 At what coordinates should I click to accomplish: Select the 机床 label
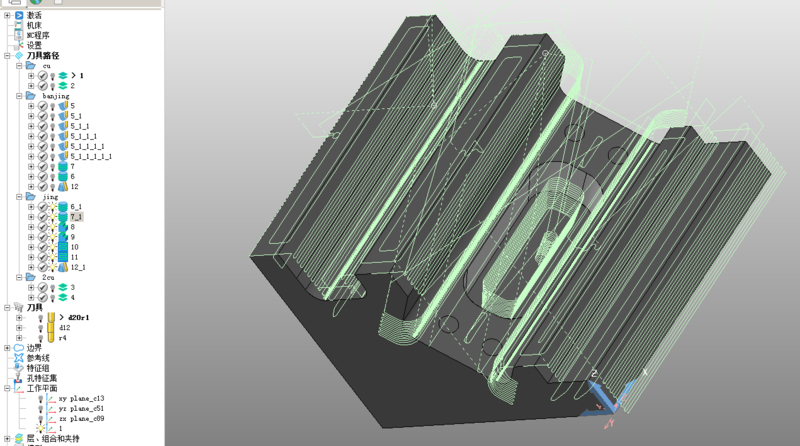coord(34,25)
